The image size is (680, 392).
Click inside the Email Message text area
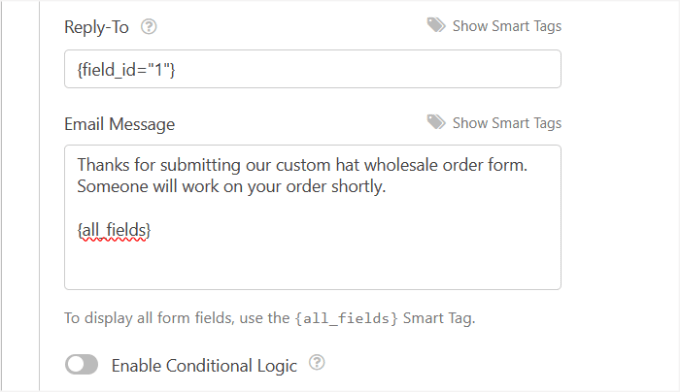tap(313, 217)
